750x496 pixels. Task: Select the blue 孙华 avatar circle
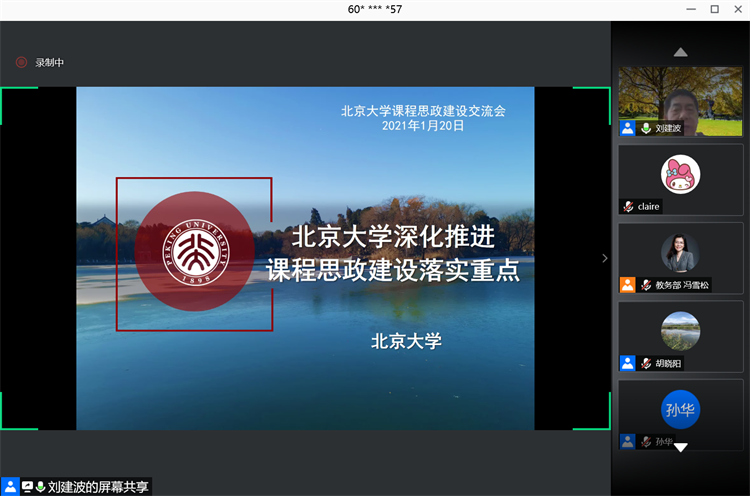[x=680, y=409]
